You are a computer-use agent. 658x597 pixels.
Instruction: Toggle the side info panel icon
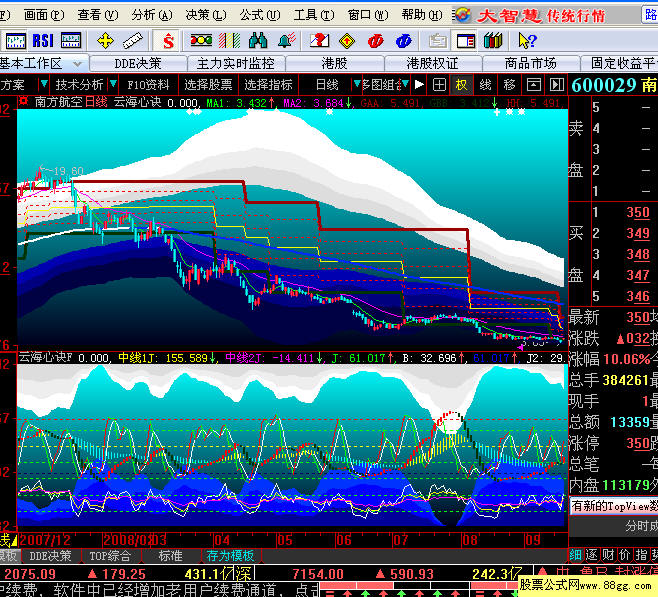tap(466, 41)
